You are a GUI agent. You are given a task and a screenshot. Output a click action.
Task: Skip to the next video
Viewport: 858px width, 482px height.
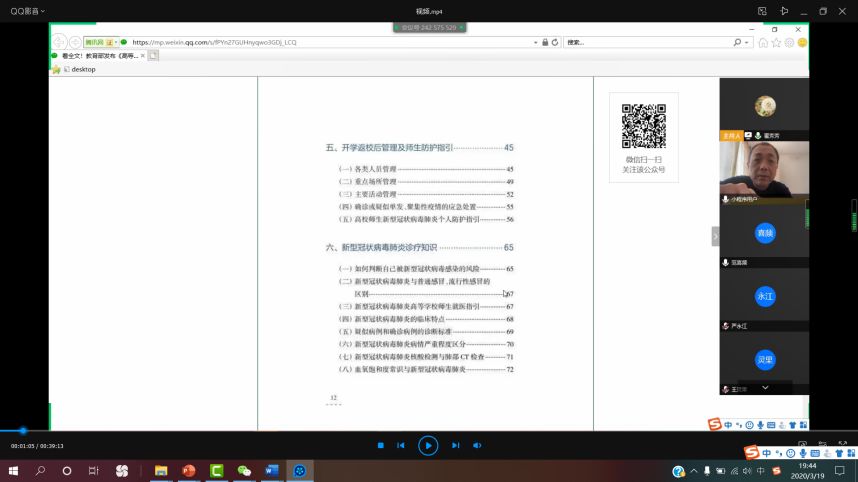[455, 445]
